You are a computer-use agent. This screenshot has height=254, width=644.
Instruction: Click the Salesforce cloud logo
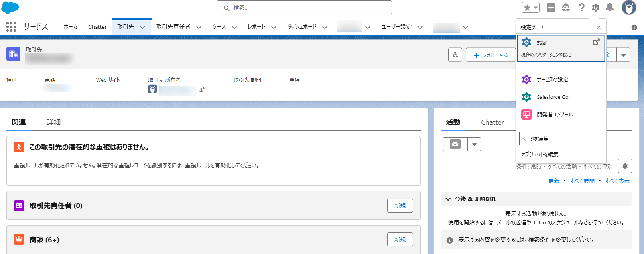click(10, 7)
